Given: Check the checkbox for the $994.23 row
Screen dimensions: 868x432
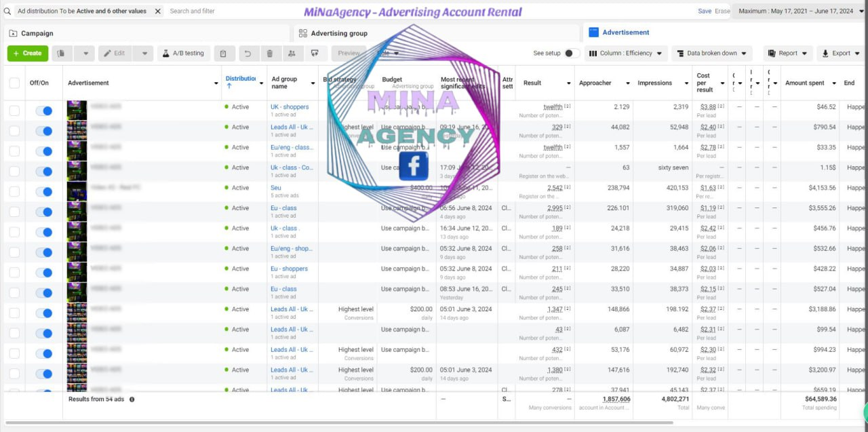Looking at the screenshot, I should pyautogui.click(x=14, y=353).
